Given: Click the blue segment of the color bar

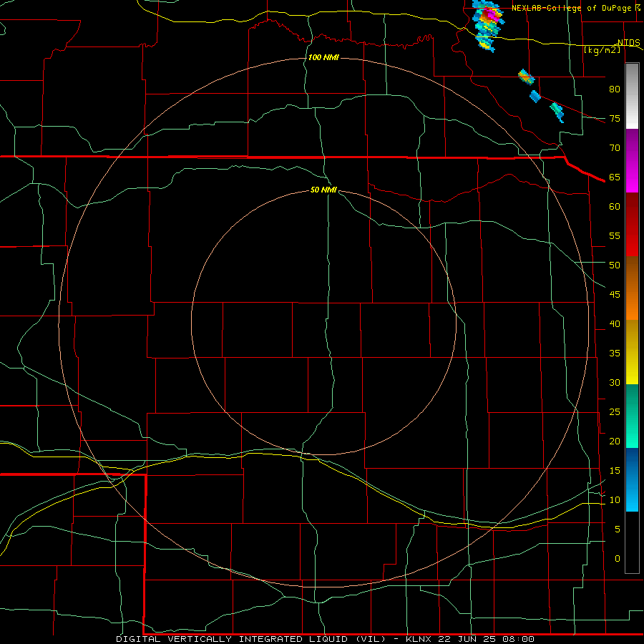Looking at the screenshot, I should tap(632, 479).
